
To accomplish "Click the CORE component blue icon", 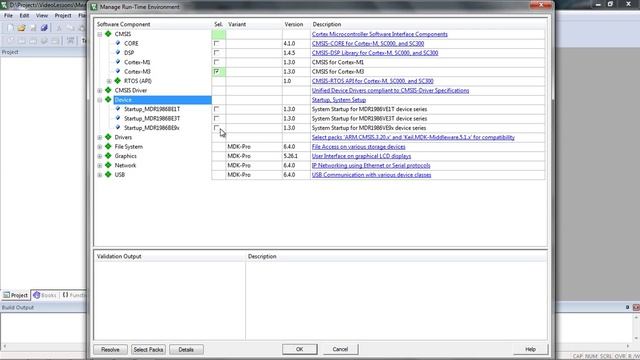I will 118,43.
